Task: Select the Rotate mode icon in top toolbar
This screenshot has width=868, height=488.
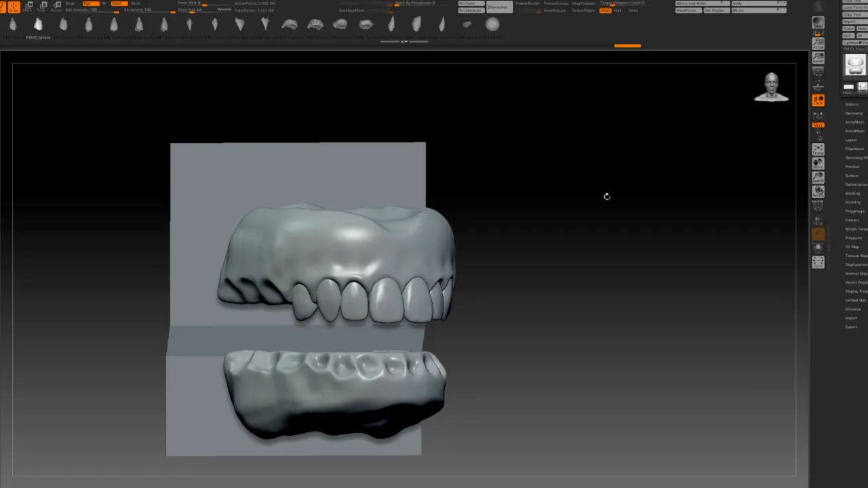Action: click(56, 7)
